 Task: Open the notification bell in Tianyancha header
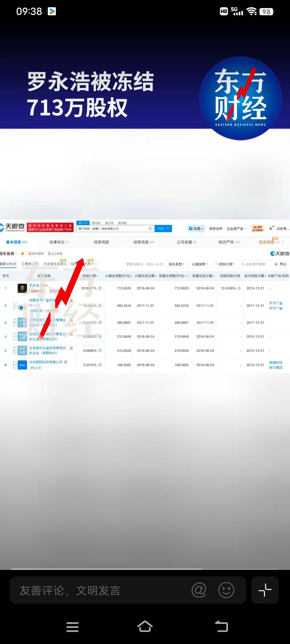point(271,229)
